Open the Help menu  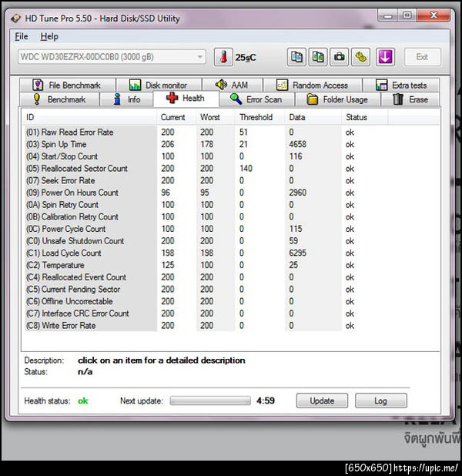pyautogui.click(x=49, y=36)
